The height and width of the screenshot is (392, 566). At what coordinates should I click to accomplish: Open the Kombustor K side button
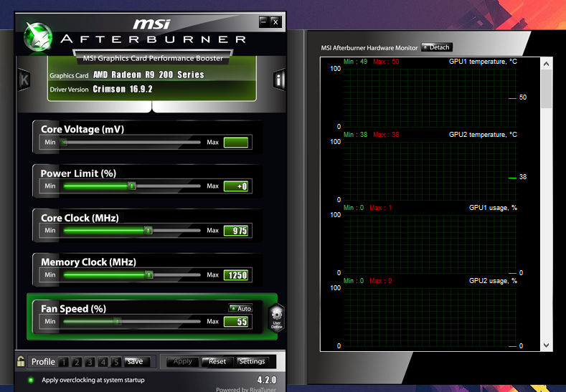tap(24, 80)
